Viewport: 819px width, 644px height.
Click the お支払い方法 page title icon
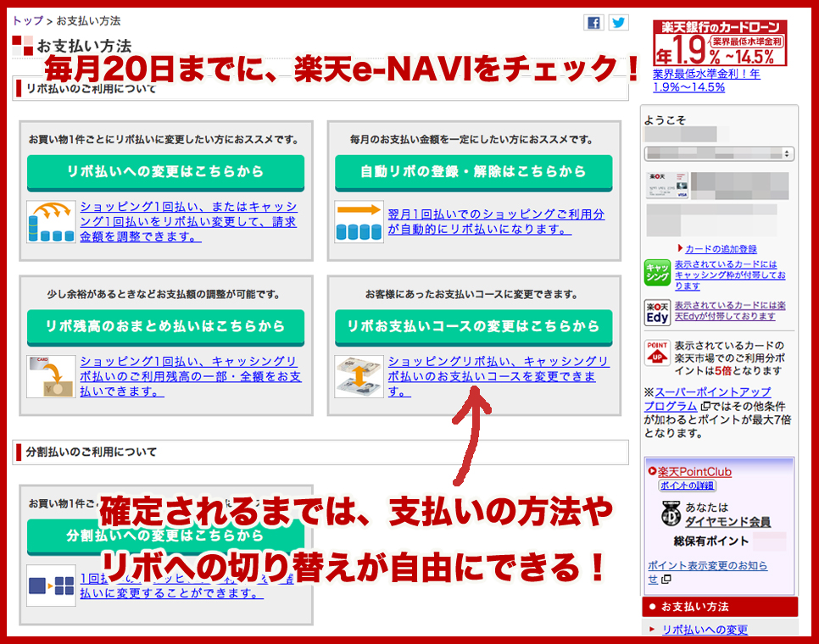22,46
